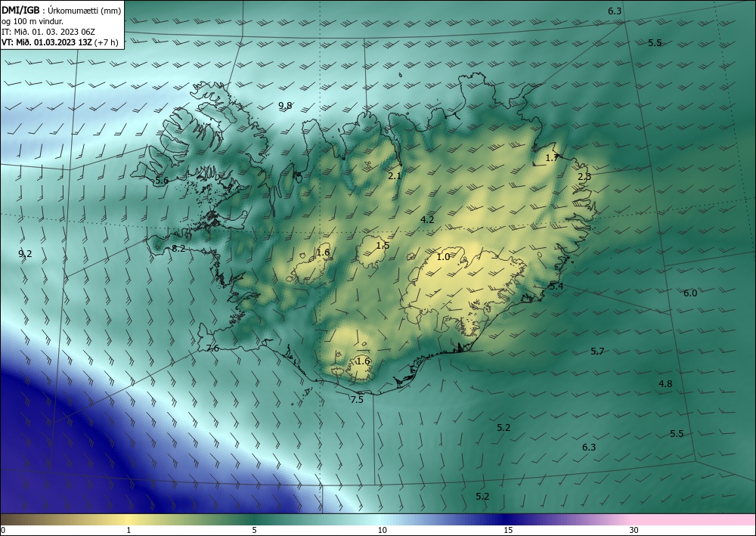
Task: Click the "og 100 m vindur." caption line
Action: pyautogui.click(x=32, y=21)
